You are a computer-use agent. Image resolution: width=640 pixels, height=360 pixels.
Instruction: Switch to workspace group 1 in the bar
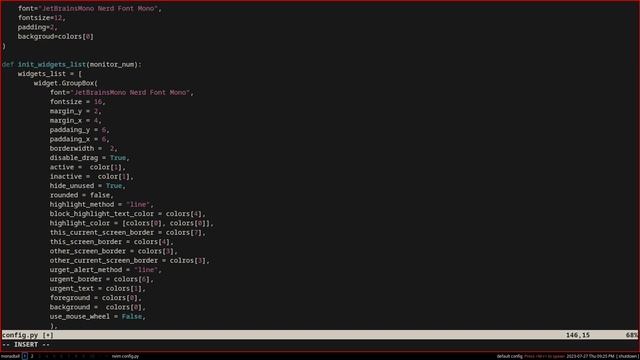[25, 356]
